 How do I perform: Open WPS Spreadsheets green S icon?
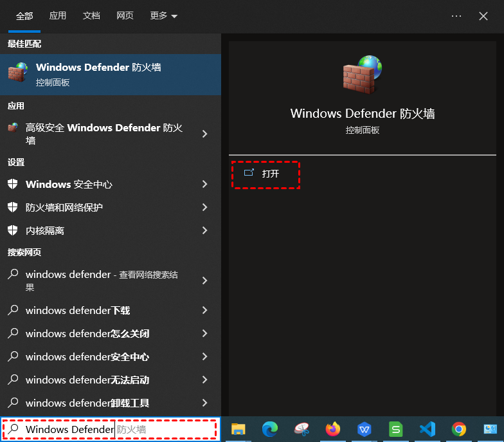pyautogui.click(x=396, y=429)
